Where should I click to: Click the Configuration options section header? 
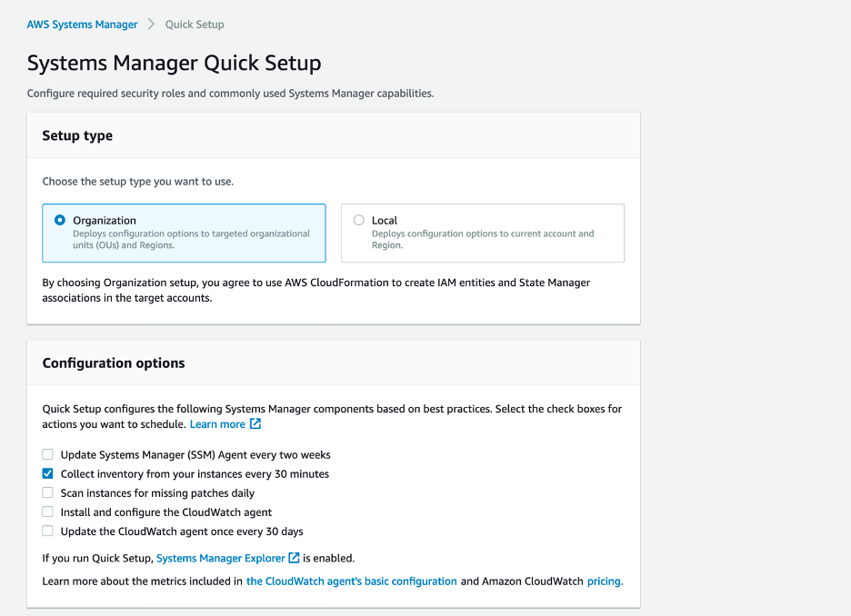[x=114, y=363]
